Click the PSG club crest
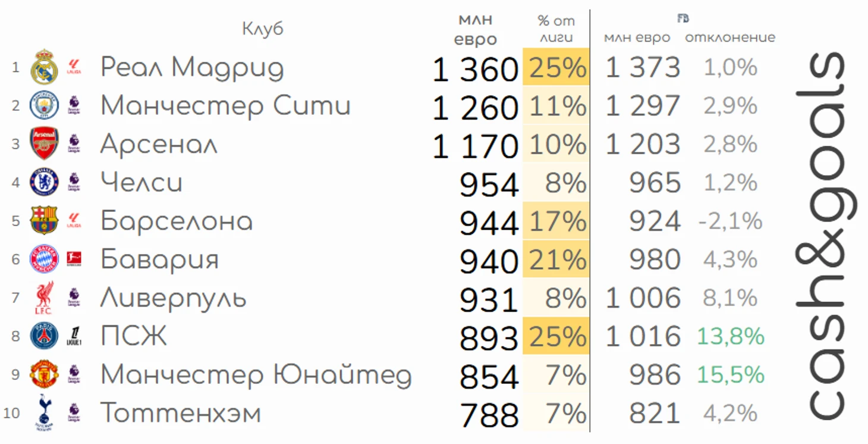The image size is (868, 444). pos(44,336)
